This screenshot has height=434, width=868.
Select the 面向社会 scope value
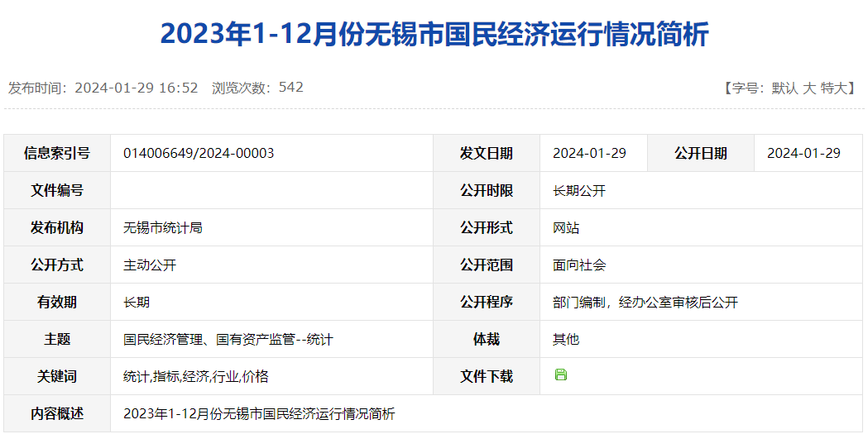(x=579, y=265)
